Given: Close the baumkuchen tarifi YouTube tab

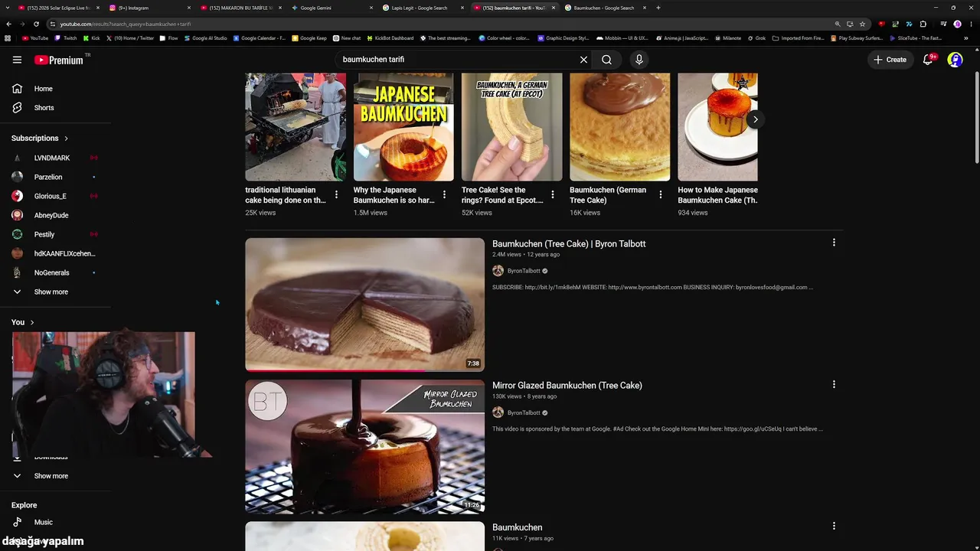Looking at the screenshot, I should 553,8.
